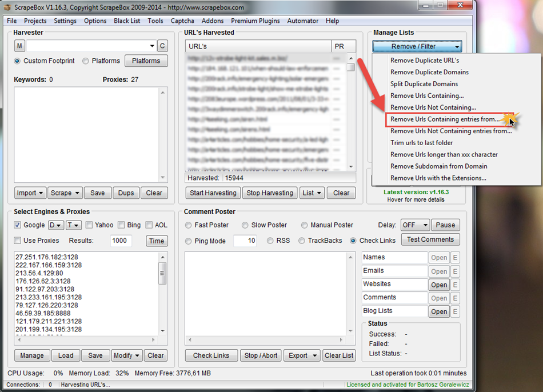Open the Automator menu
The height and width of the screenshot is (392, 543).
[303, 21]
